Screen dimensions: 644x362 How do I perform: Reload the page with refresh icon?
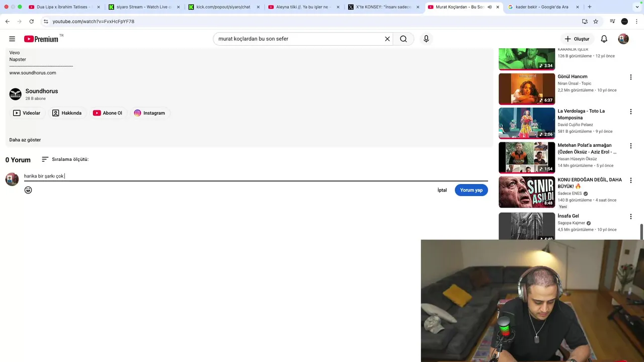(31, 22)
